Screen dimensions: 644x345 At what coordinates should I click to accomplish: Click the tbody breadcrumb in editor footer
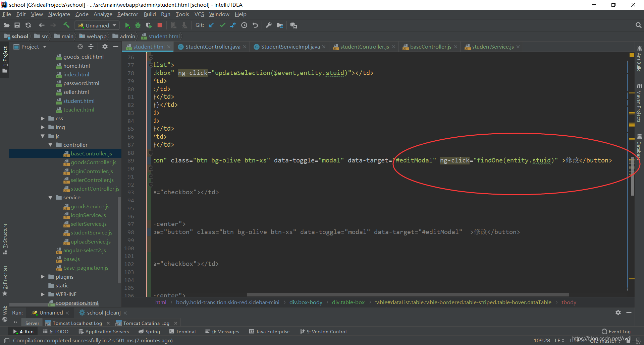[x=569, y=302]
